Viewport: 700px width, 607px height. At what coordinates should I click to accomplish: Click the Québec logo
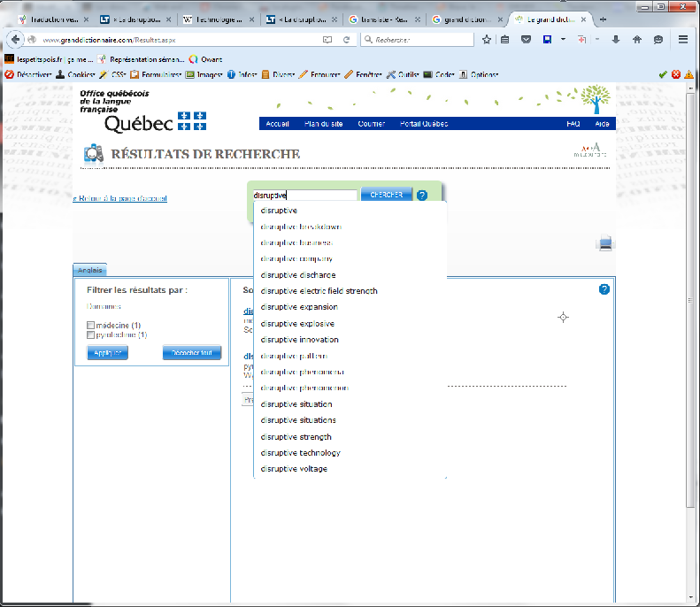pyautogui.click(x=155, y=123)
